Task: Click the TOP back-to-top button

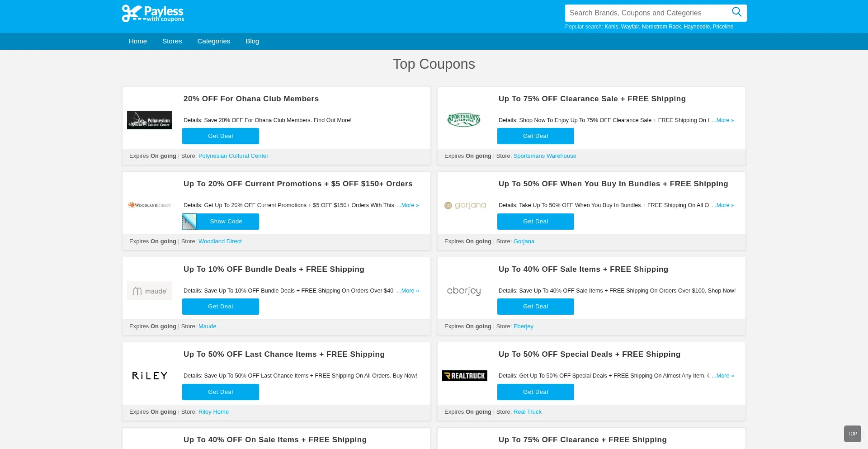Action: tap(853, 434)
